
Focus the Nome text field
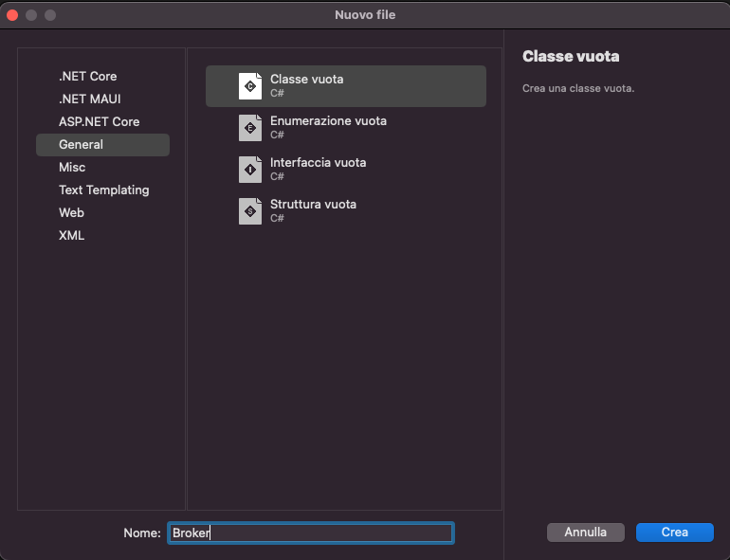click(x=311, y=533)
